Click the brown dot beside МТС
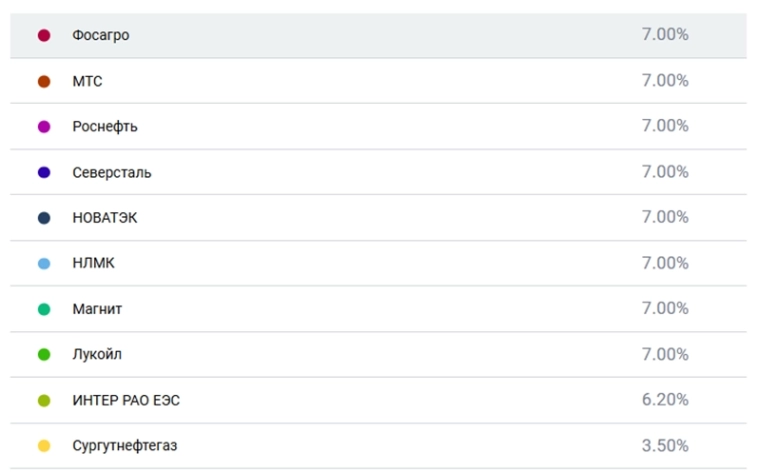 (44, 82)
